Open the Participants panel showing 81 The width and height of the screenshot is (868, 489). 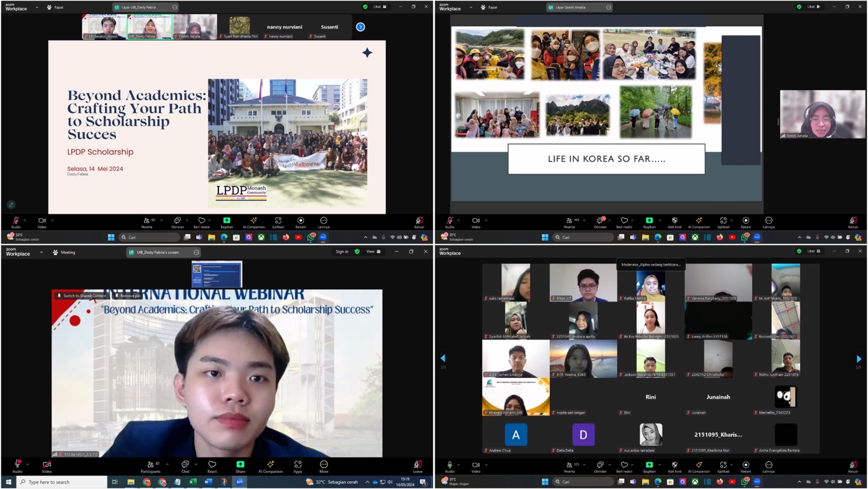pyautogui.click(x=151, y=465)
